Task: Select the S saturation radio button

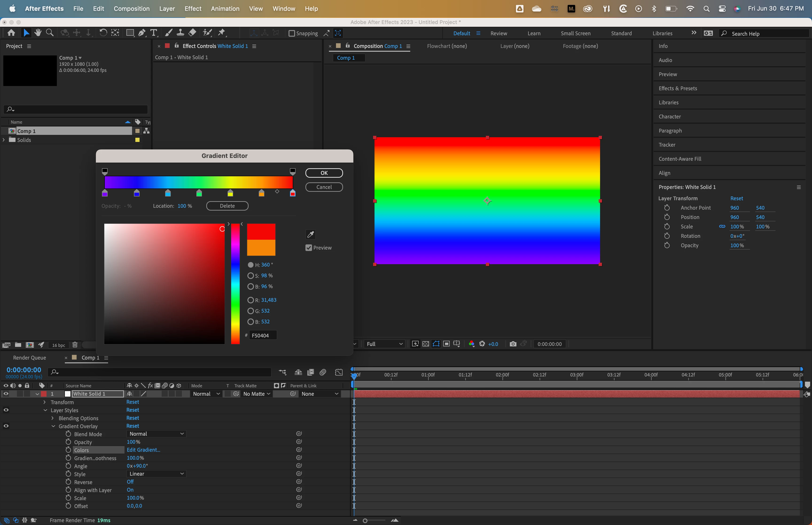Action: point(250,275)
